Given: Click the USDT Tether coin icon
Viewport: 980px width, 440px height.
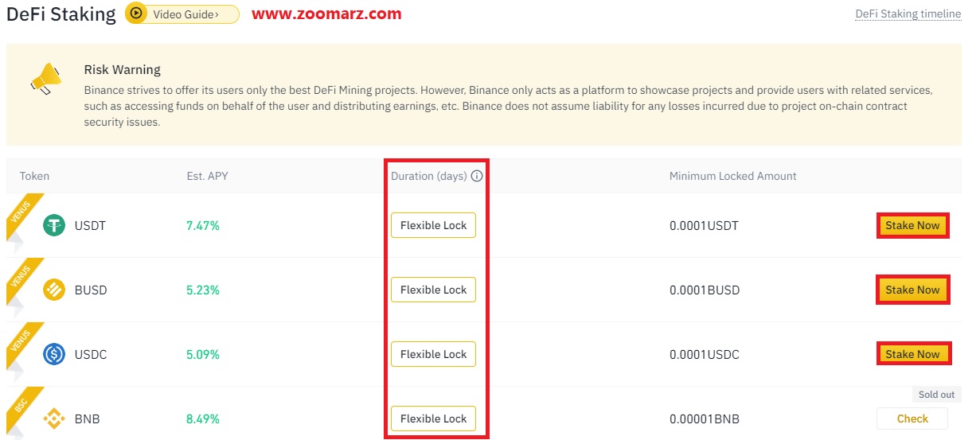Looking at the screenshot, I should (x=54, y=225).
